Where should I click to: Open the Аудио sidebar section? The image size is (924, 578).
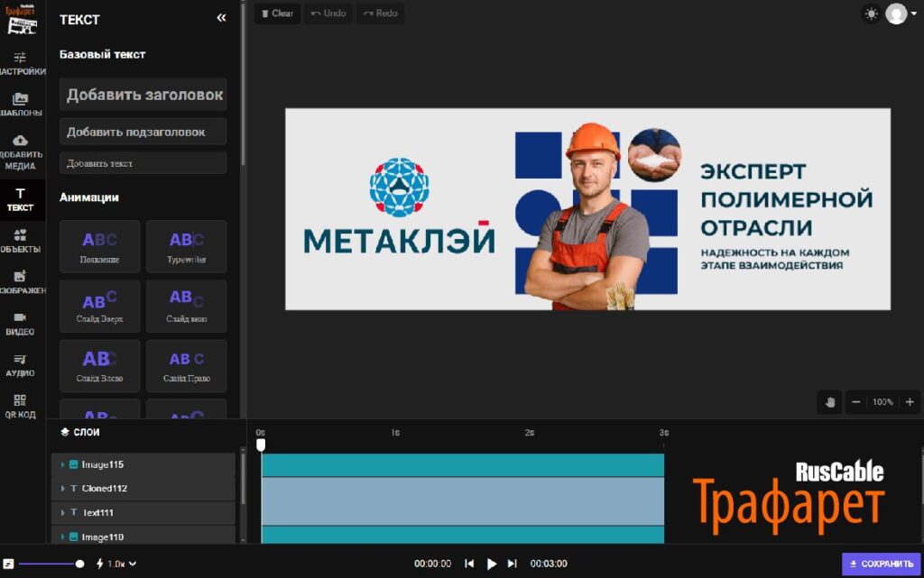click(20, 364)
